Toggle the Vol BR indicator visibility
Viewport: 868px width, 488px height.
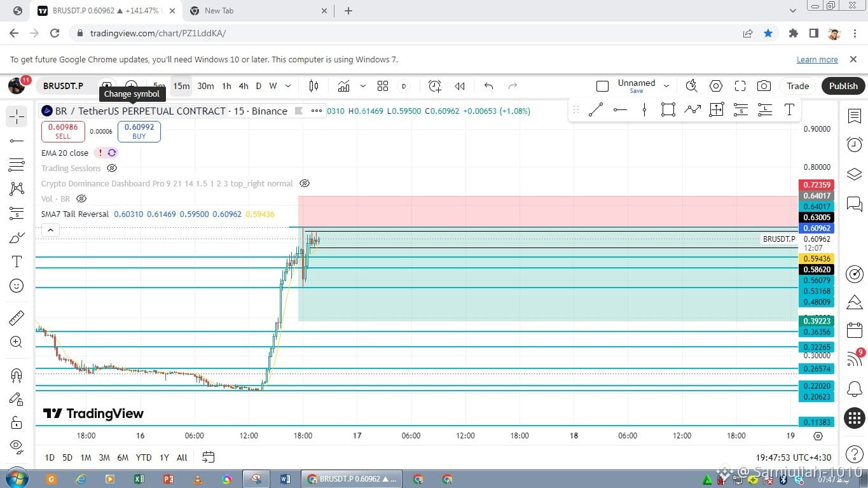pyautogui.click(x=81, y=199)
